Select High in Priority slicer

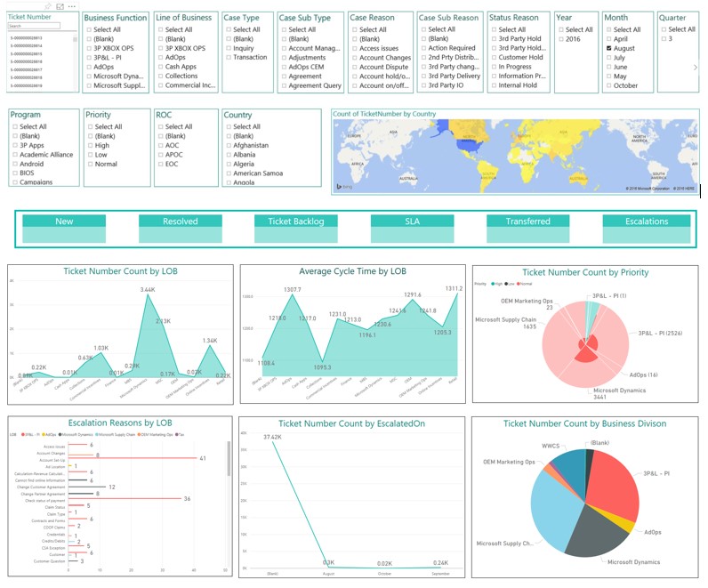coord(91,145)
